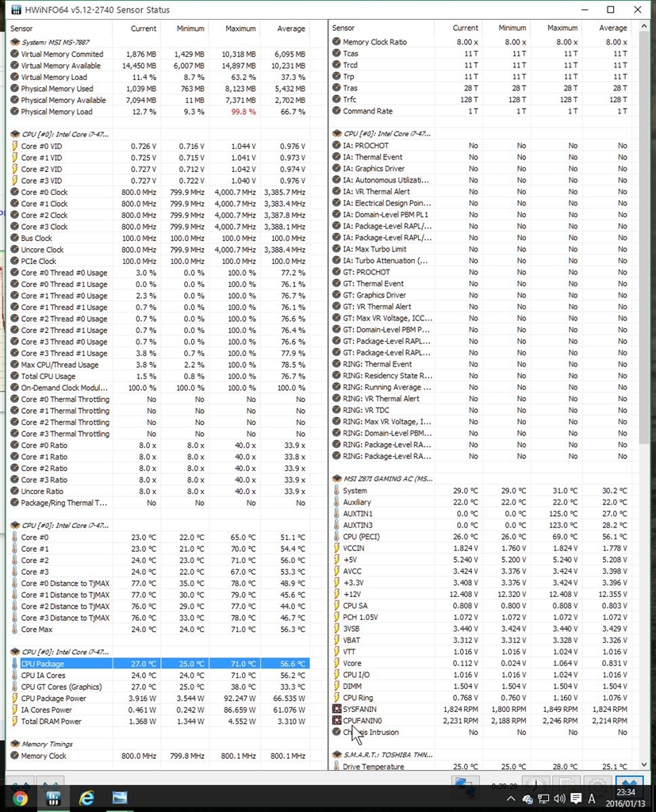
Task: Click the icon beside Memory Clock Ratio
Action: point(337,41)
